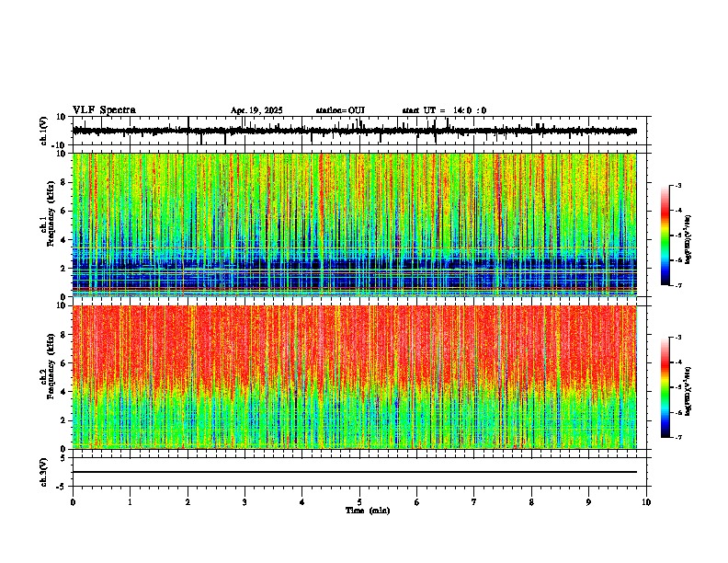Click time axis tick label "6"
This screenshot has width=728, height=563.
417,502
